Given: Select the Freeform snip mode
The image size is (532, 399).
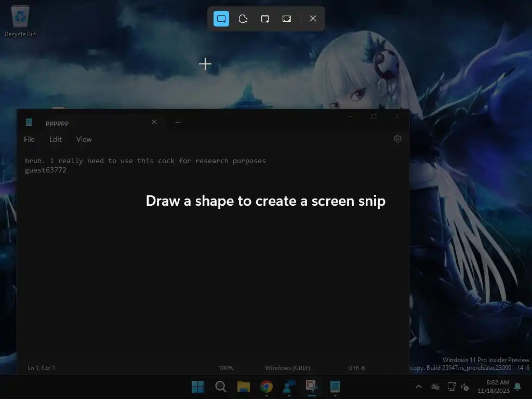Looking at the screenshot, I should [243, 19].
